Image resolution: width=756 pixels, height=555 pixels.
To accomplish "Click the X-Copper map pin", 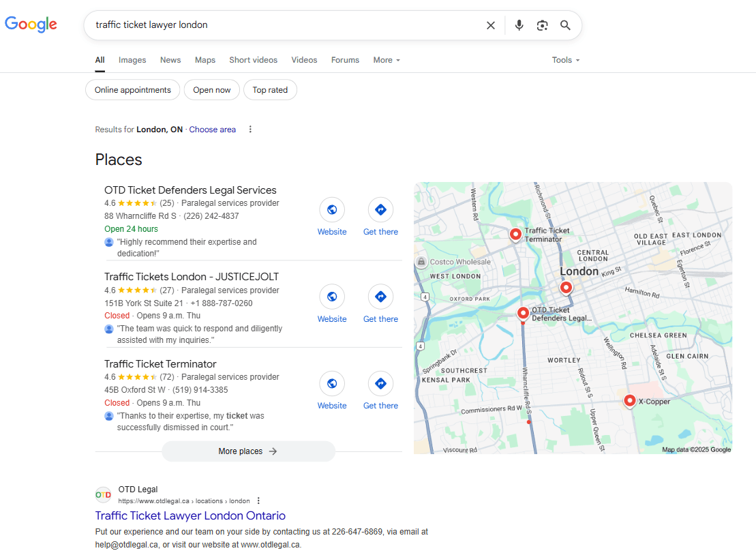I will click(x=630, y=400).
